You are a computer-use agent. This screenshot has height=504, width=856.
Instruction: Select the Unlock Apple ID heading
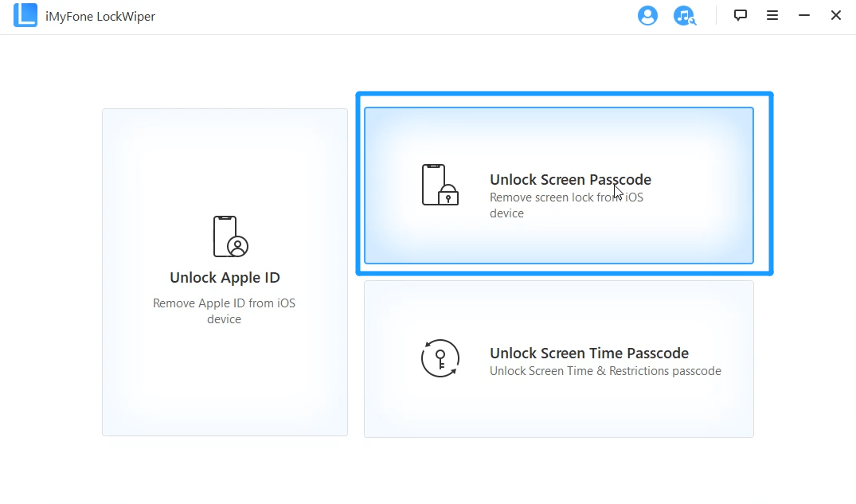(225, 277)
